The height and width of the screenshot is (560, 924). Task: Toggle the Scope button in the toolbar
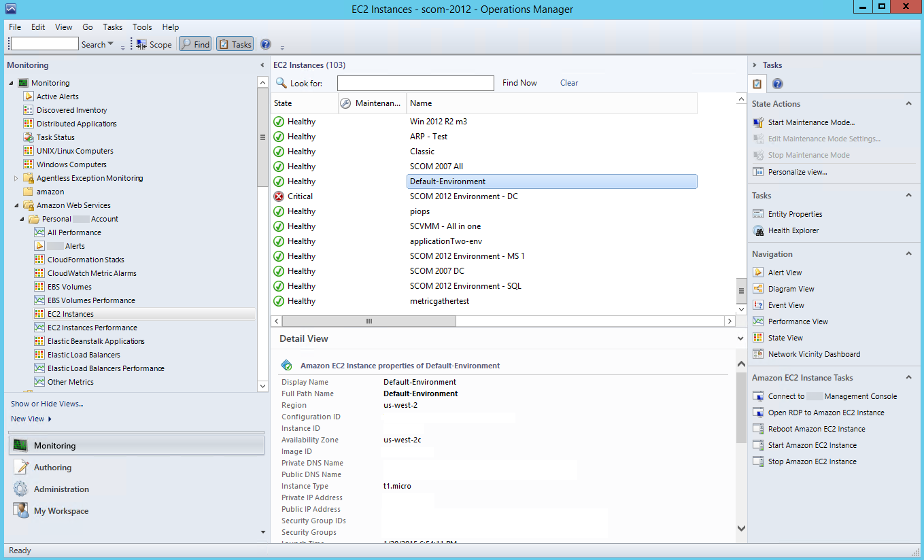pyautogui.click(x=154, y=44)
